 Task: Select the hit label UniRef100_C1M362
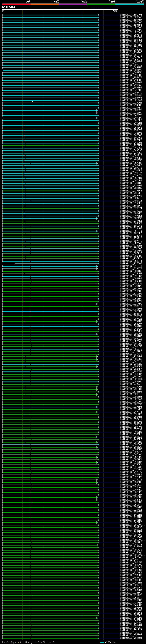[x=131, y=538]
